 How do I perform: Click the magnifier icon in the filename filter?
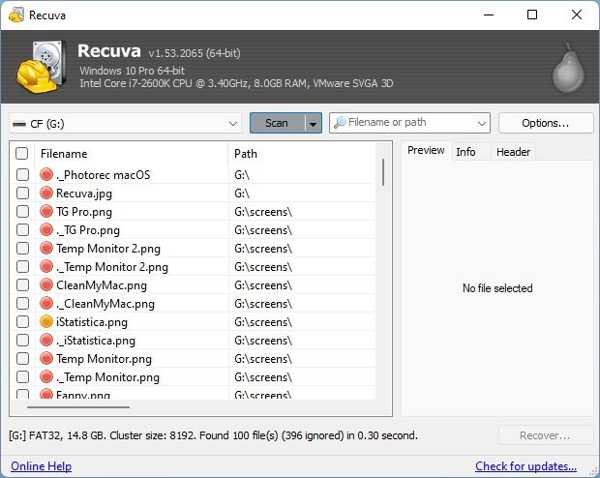pos(340,122)
